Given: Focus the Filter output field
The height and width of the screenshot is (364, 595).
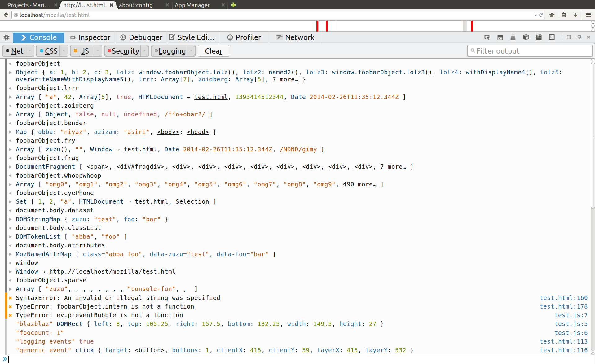Looking at the screenshot, I should pos(530,51).
